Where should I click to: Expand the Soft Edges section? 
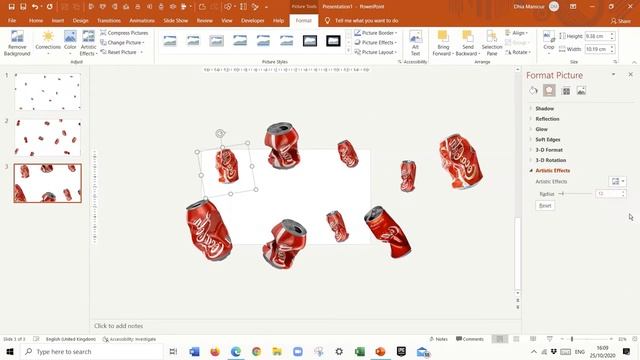tap(548, 140)
